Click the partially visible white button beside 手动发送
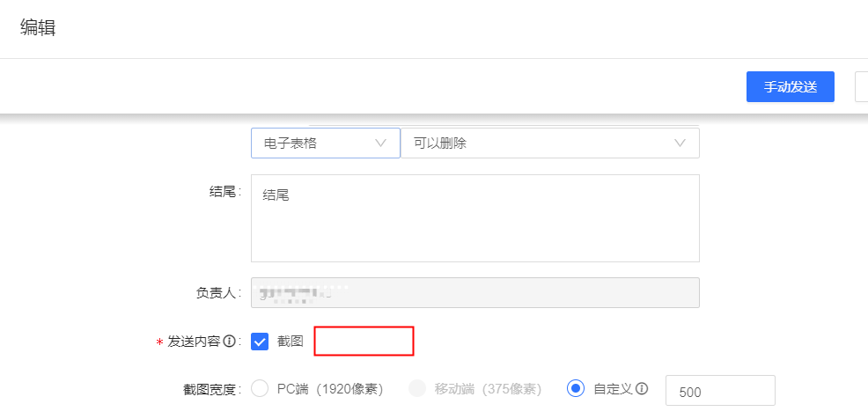The image size is (868, 419). tap(861, 87)
